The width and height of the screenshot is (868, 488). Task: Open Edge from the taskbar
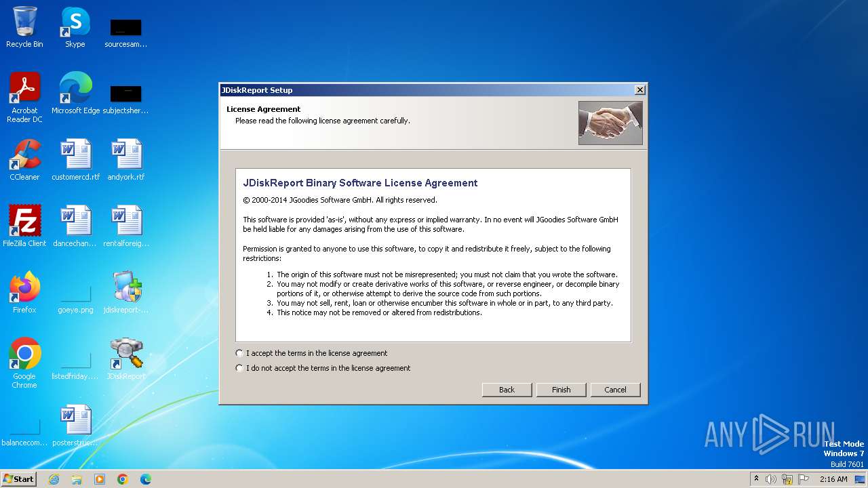tap(146, 479)
